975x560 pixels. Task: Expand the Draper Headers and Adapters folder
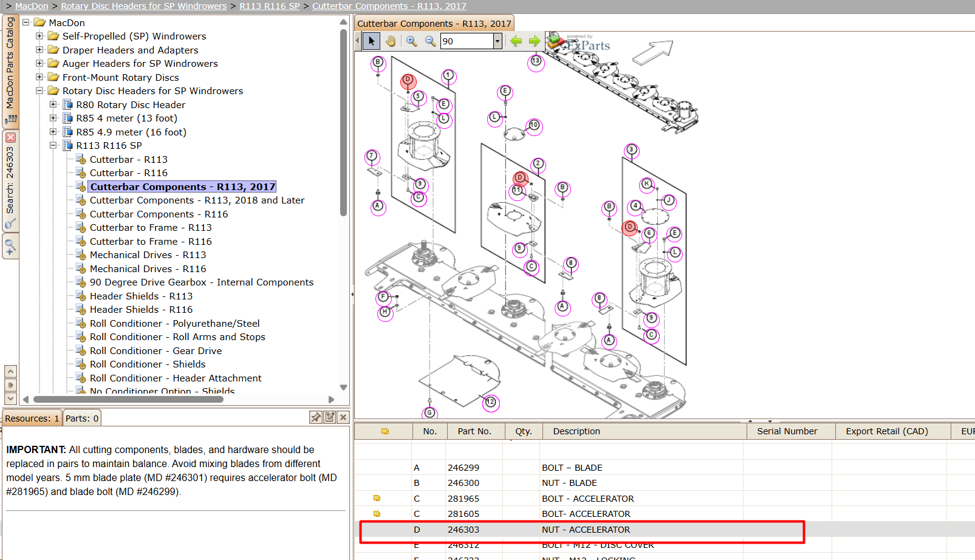[x=39, y=50]
